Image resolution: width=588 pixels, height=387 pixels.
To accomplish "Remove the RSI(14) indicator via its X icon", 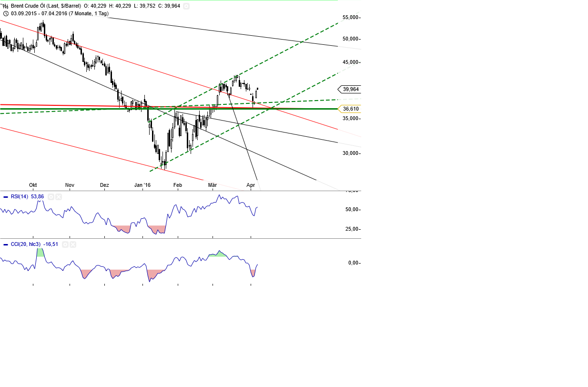I will point(58,197).
